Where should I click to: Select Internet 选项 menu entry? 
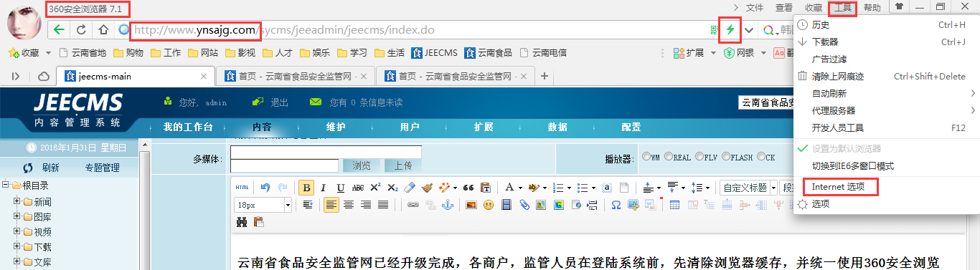click(837, 187)
